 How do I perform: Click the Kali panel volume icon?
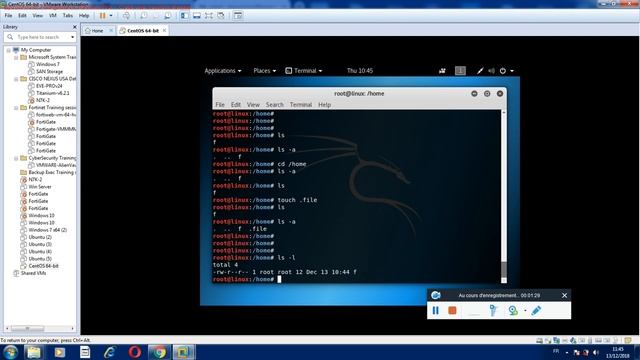point(491,71)
